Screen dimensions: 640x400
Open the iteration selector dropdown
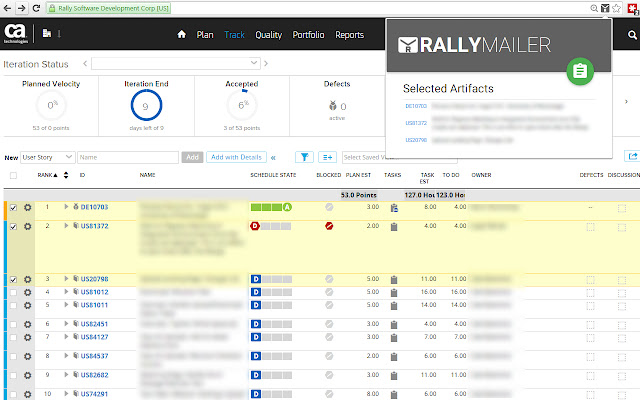pyautogui.click(x=176, y=63)
